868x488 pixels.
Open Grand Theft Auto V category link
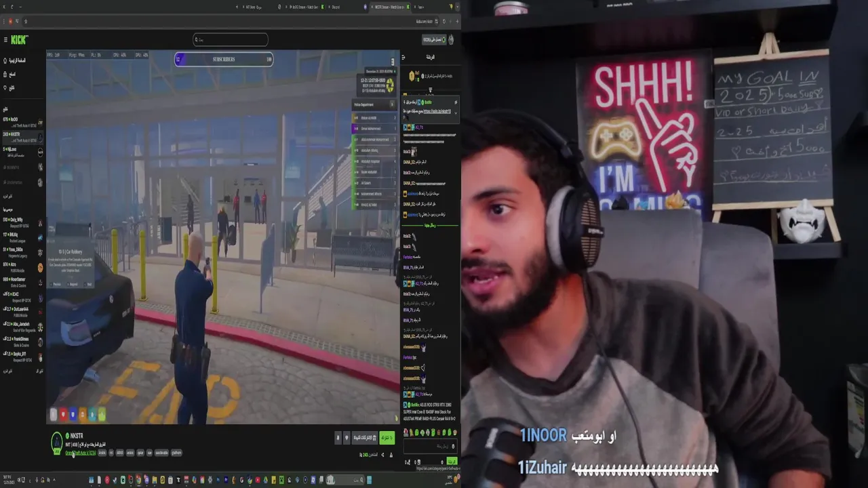coord(80,453)
